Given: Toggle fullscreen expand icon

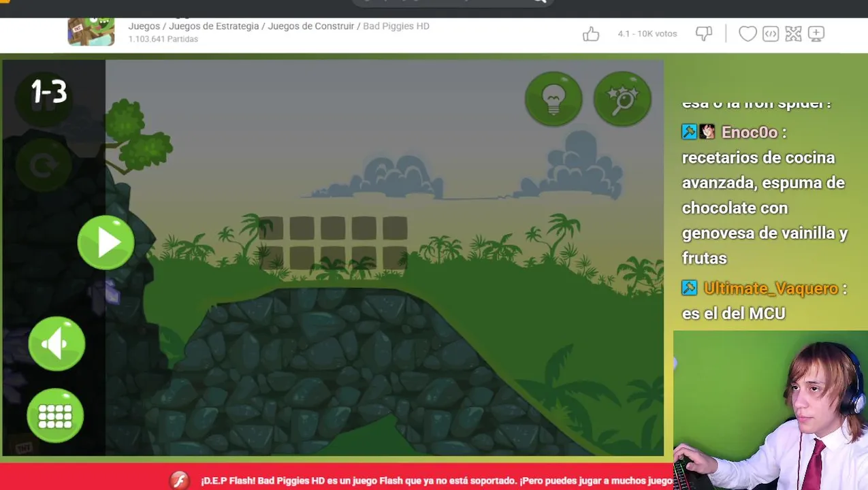Looking at the screenshot, I should [x=793, y=34].
